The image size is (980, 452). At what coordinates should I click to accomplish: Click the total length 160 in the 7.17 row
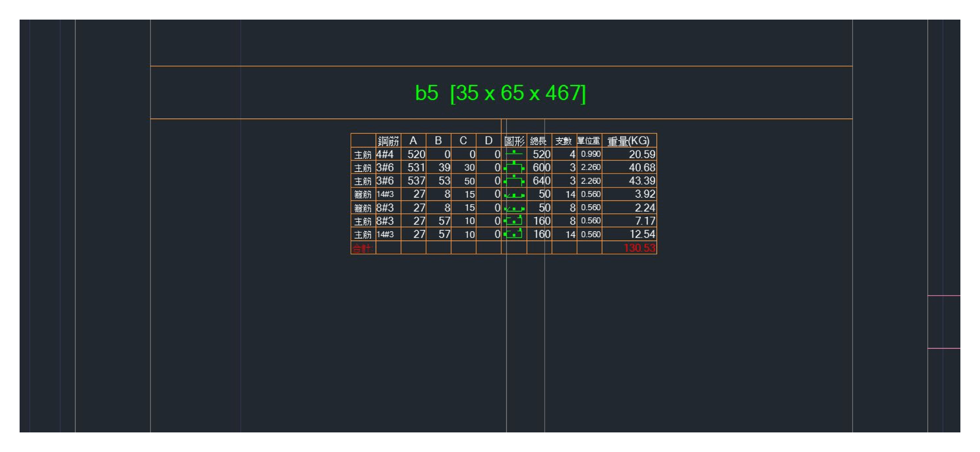(x=542, y=221)
